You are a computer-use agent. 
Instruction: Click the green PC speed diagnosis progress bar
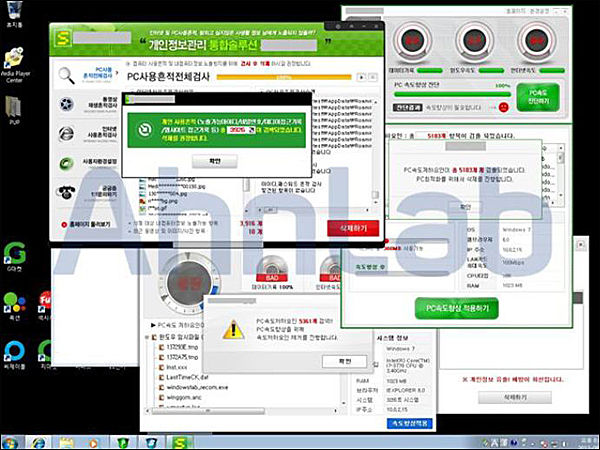[452, 94]
